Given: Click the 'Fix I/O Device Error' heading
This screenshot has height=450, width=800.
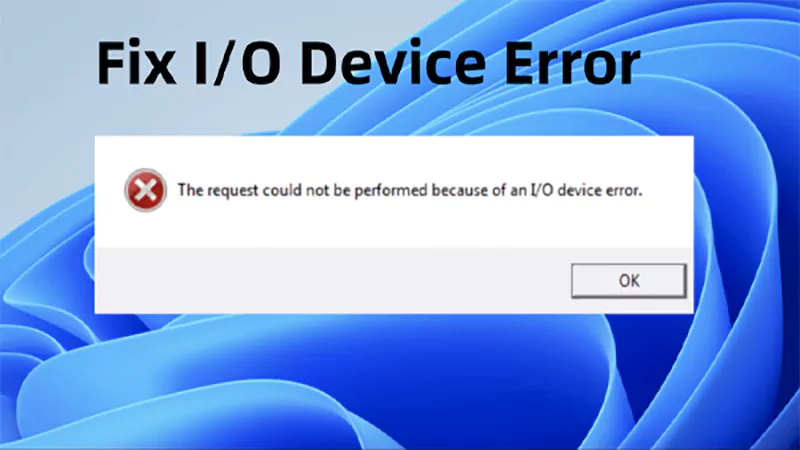Looking at the screenshot, I should 368,63.
